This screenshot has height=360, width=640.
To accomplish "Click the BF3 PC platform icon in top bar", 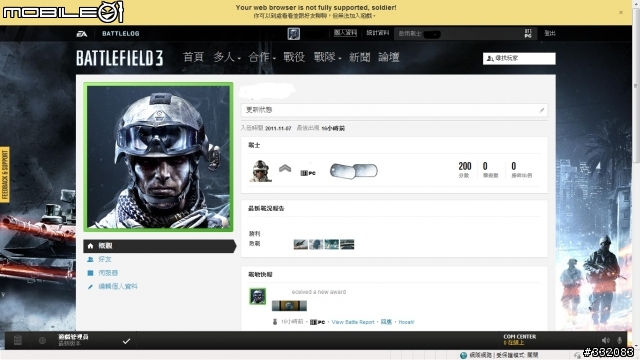I will click(528, 33).
